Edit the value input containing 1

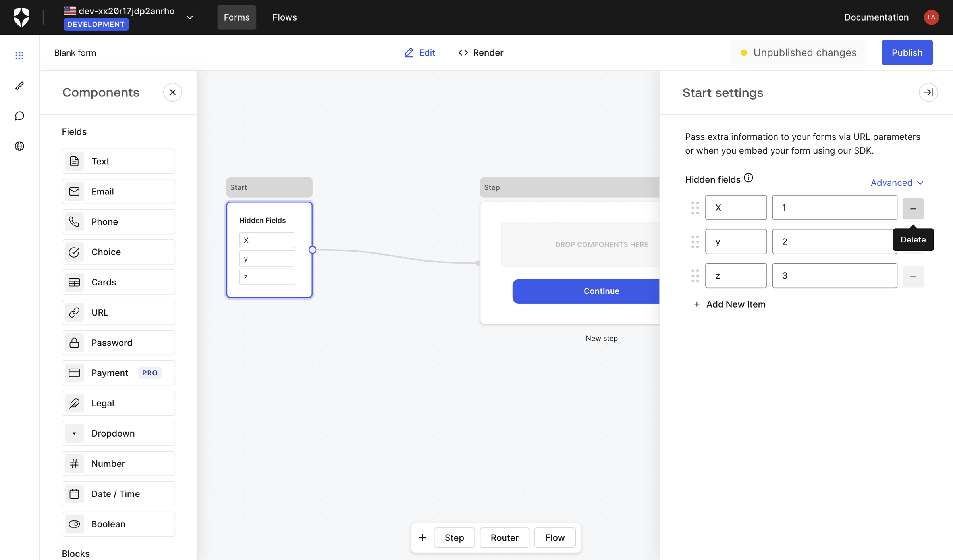pos(834,208)
